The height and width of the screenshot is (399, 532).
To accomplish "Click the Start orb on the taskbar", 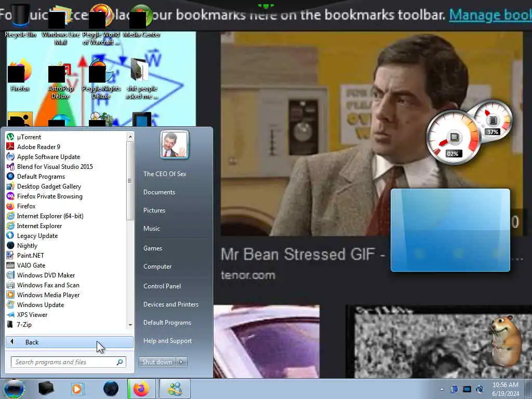I will [x=14, y=389].
